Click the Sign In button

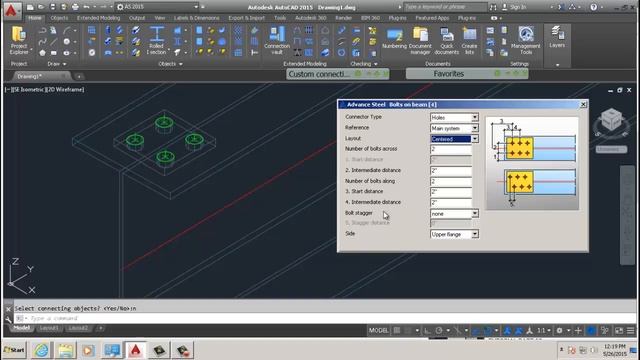click(x=514, y=7)
